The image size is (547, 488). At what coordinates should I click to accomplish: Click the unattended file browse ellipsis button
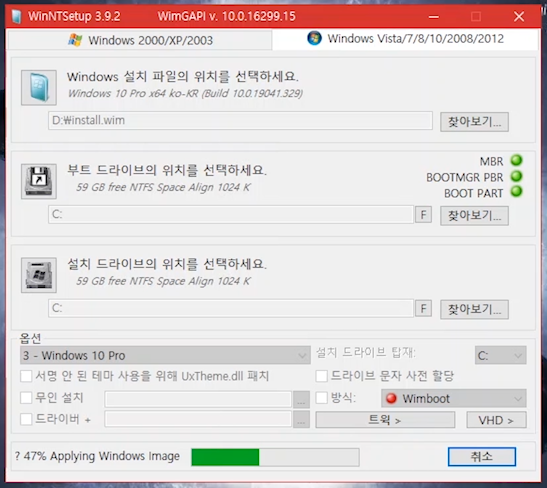tap(301, 399)
